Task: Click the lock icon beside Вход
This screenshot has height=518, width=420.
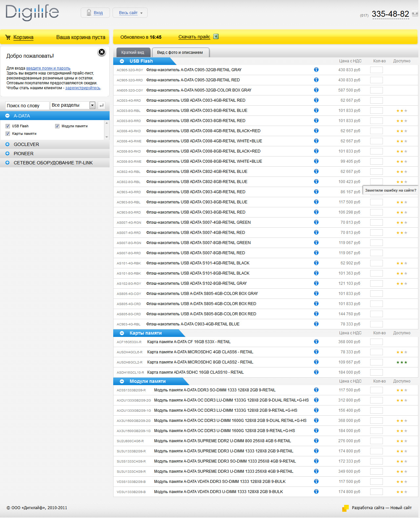Action: point(89,12)
